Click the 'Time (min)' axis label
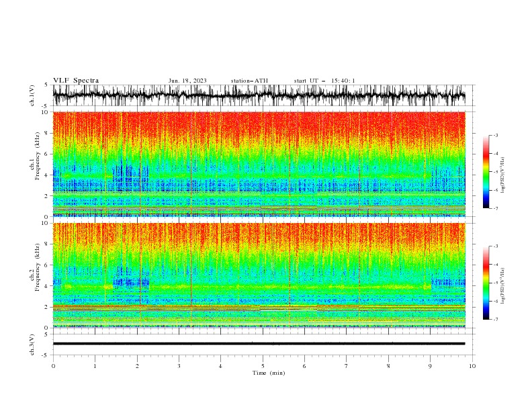Screen dimensions: 532x411 coord(269,373)
